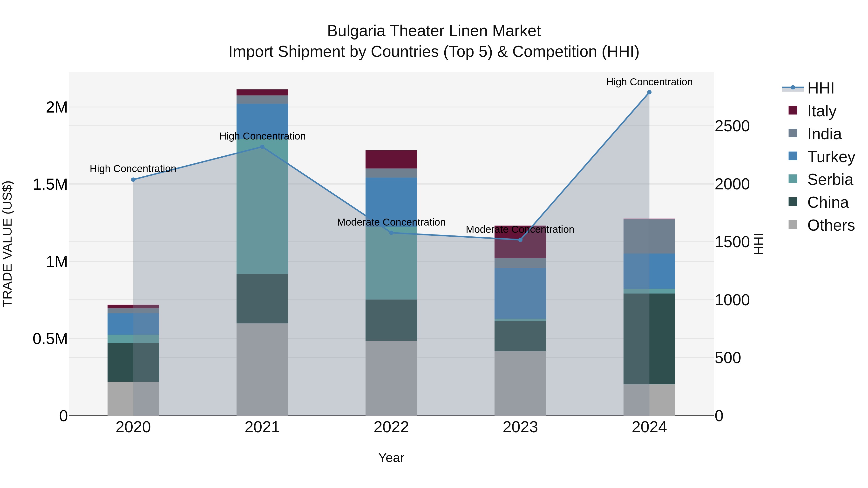Click the Serbia teal legend swatch

coord(793,179)
